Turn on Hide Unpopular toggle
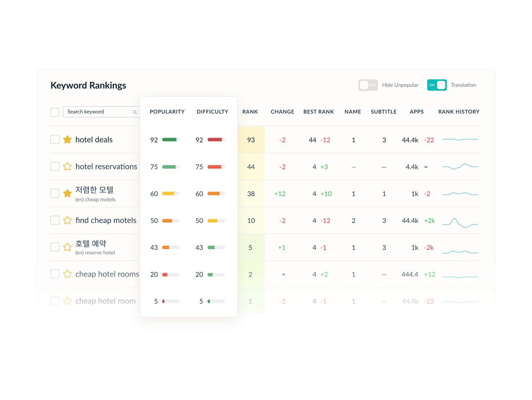Image resolution: width=532 pixels, height=400 pixels. pos(368,85)
